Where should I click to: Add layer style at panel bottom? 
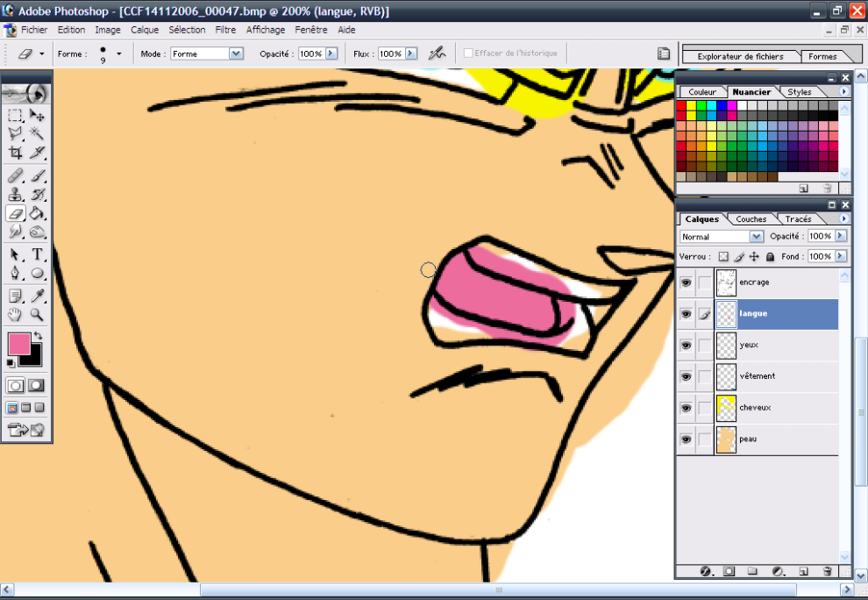(706, 571)
